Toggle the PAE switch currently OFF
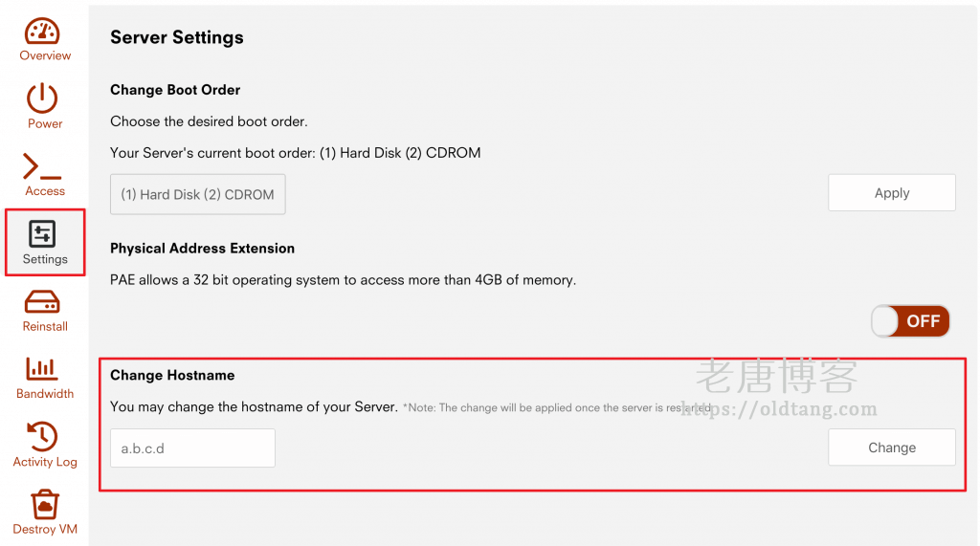The height and width of the screenshot is (546, 980). tap(910, 321)
